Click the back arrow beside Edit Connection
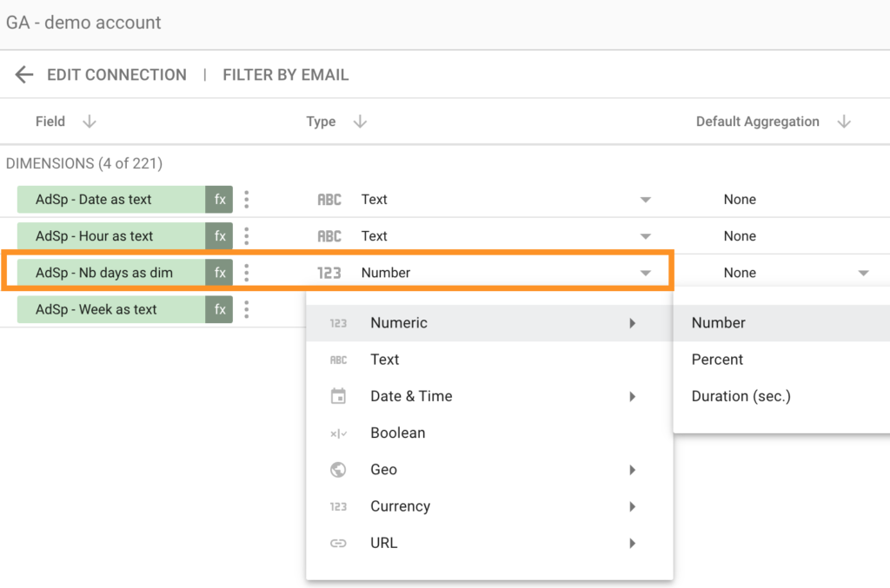 click(x=23, y=75)
